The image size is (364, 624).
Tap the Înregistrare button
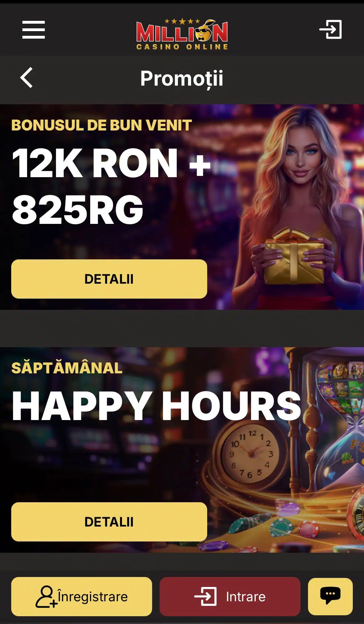point(82,597)
